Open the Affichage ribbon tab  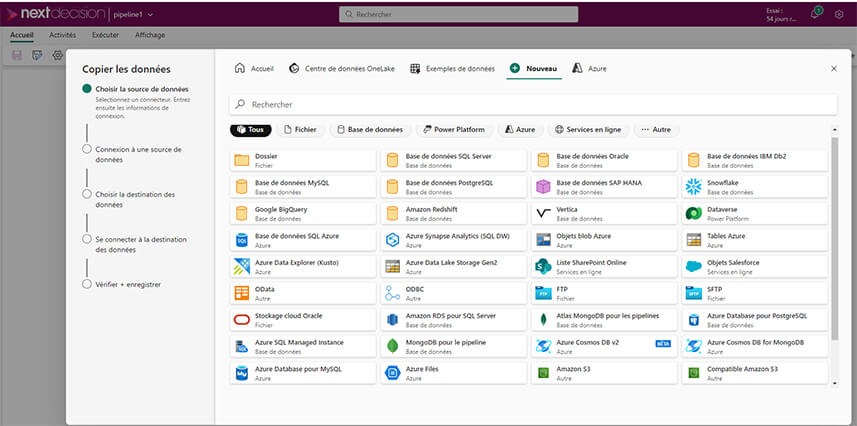click(x=150, y=35)
